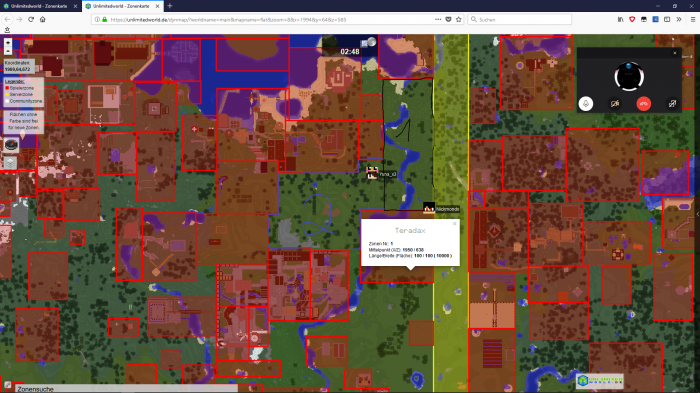Viewport: 700px width, 393px height.
Task: Open the page actions three-dot menu
Action: tap(438, 19)
